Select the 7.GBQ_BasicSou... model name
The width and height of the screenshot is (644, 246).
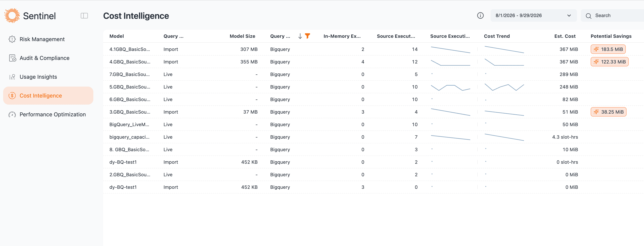point(129,74)
